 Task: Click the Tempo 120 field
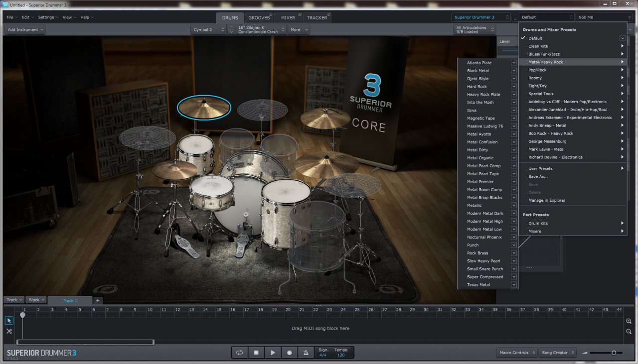(341, 353)
